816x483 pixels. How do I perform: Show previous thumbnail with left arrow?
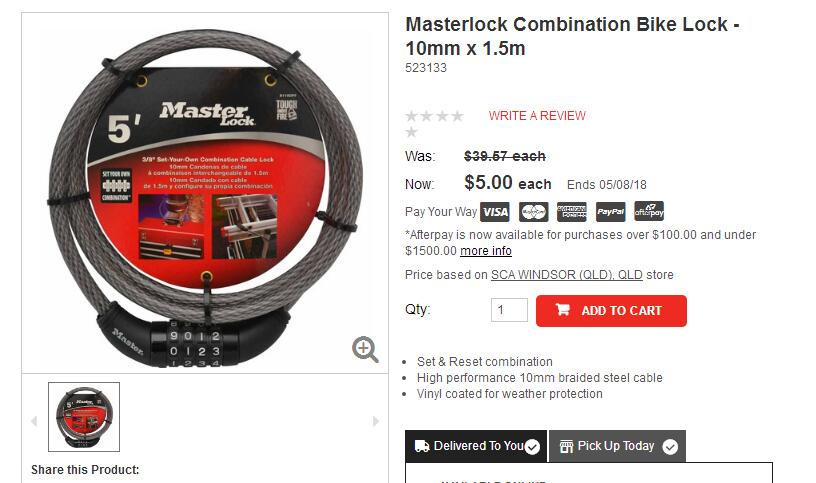[34, 421]
